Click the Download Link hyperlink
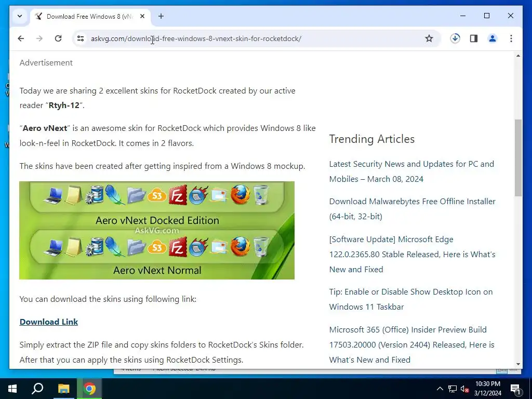 point(48,322)
